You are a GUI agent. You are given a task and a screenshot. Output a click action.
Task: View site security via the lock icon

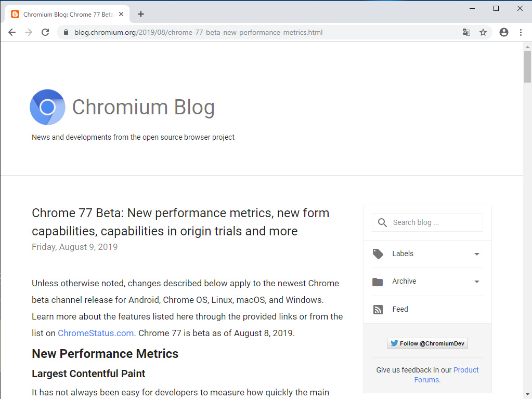(x=66, y=32)
